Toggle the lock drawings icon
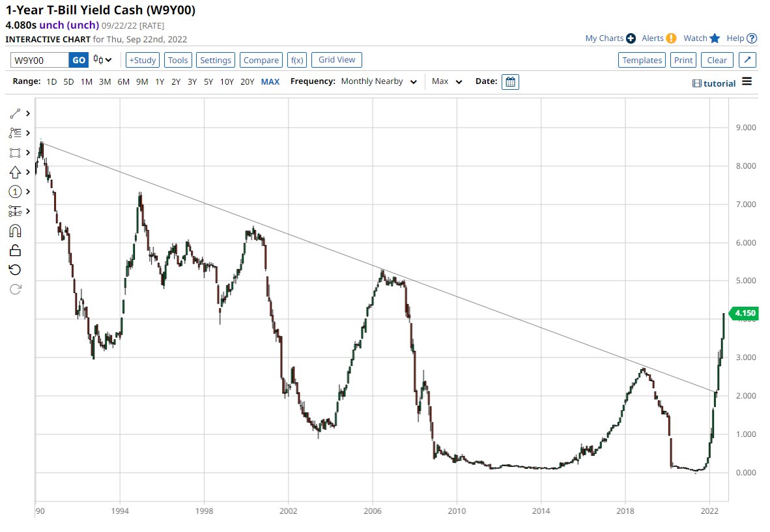The width and height of the screenshot is (770, 532). pos(15,250)
